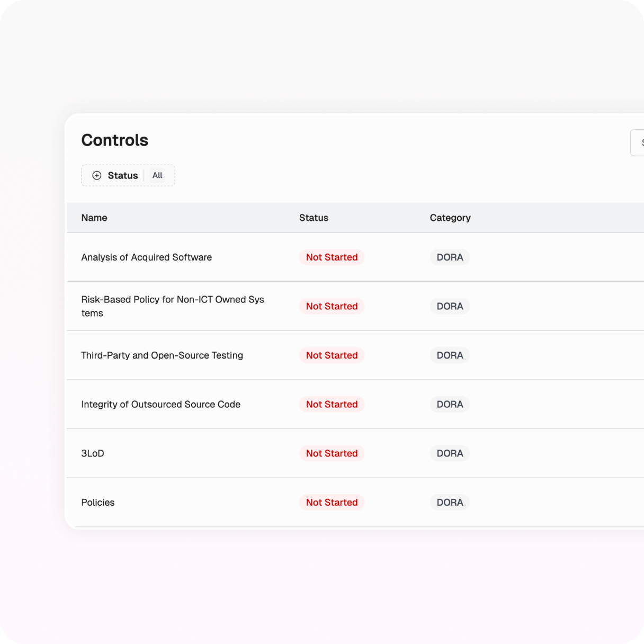Click the Category column header
The height and width of the screenshot is (644, 644).
coord(450,218)
